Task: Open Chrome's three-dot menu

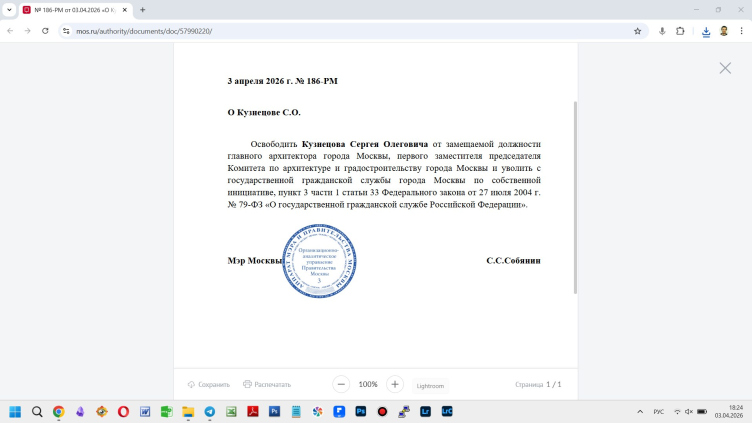Action: (x=741, y=31)
